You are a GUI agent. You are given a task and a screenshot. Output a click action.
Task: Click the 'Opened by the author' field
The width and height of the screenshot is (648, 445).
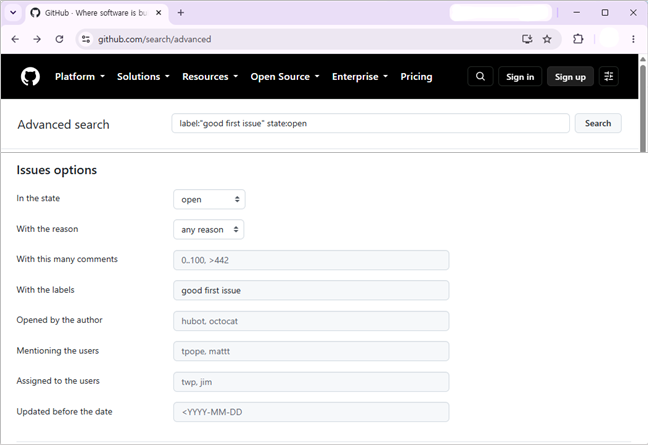311,321
